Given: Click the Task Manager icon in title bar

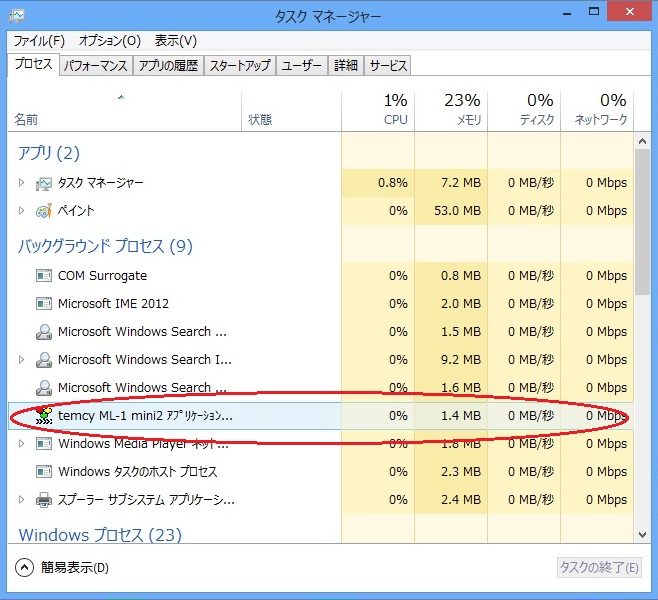Looking at the screenshot, I should tap(16, 16).
